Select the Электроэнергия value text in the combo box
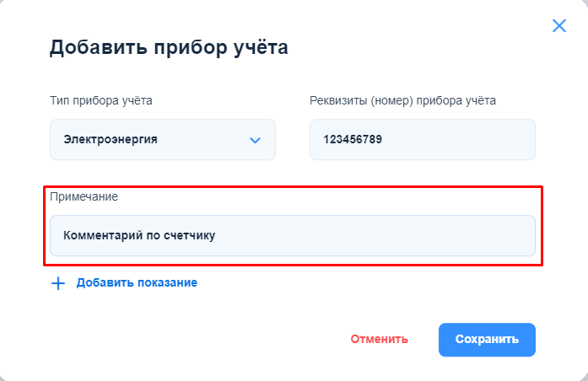Image resolution: width=588 pixels, height=381 pixels. click(x=110, y=140)
